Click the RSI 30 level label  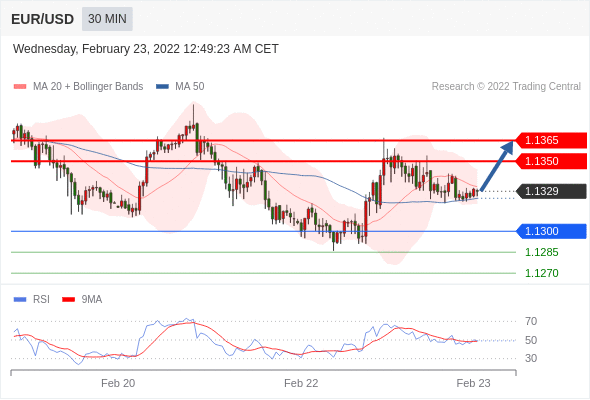pos(531,358)
